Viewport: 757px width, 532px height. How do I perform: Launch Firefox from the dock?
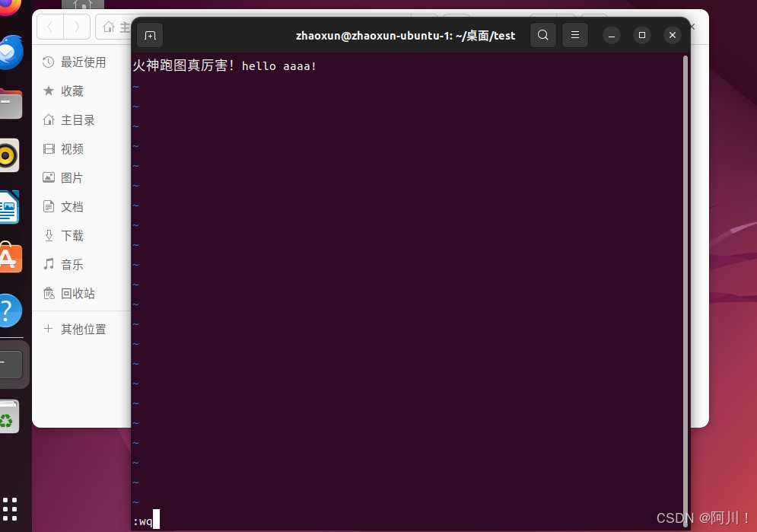(x=10, y=6)
